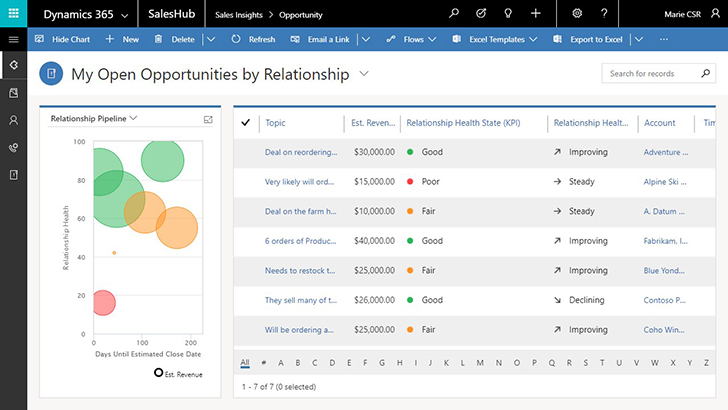Expand the left sidebar hamburger menu
Viewport: 728px width, 410px height.
pyautogui.click(x=14, y=39)
